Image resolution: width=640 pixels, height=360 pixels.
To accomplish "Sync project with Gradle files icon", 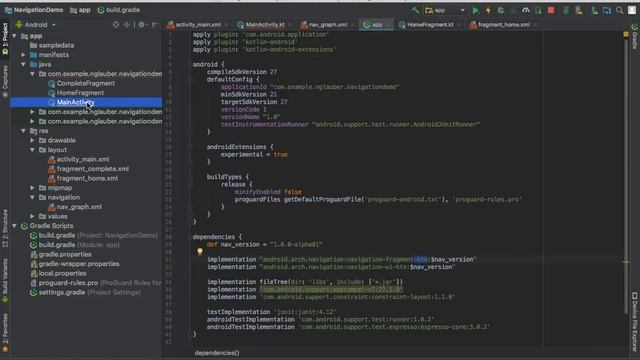I will pos(566,10).
